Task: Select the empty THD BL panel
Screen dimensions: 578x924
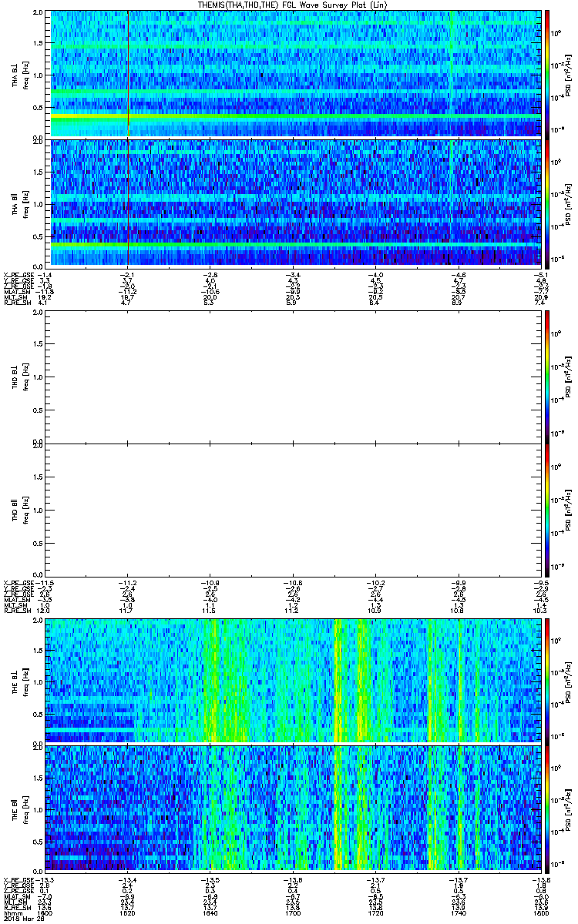Action: [x=293, y=377]
